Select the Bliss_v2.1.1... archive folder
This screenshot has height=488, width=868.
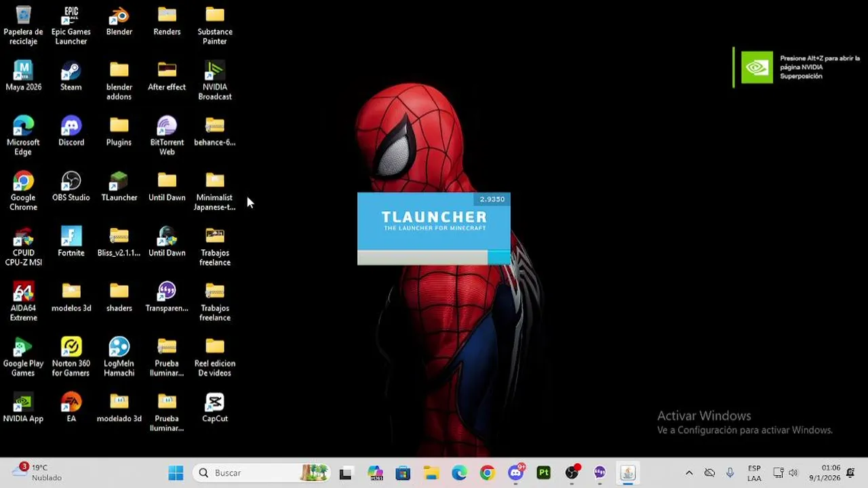pyautogui.click(x=119, y=242)
